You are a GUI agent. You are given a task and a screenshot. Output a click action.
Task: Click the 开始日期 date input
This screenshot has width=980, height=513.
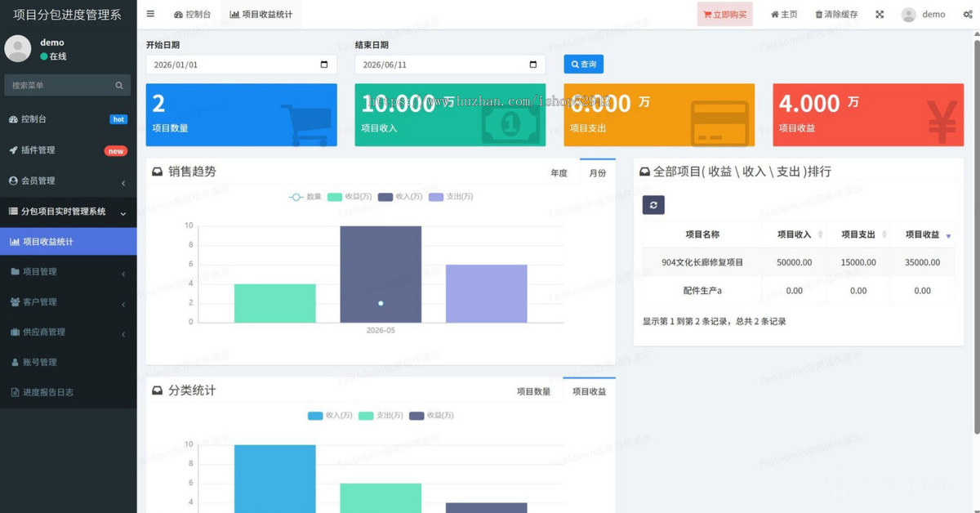click(x=241, y=65)
